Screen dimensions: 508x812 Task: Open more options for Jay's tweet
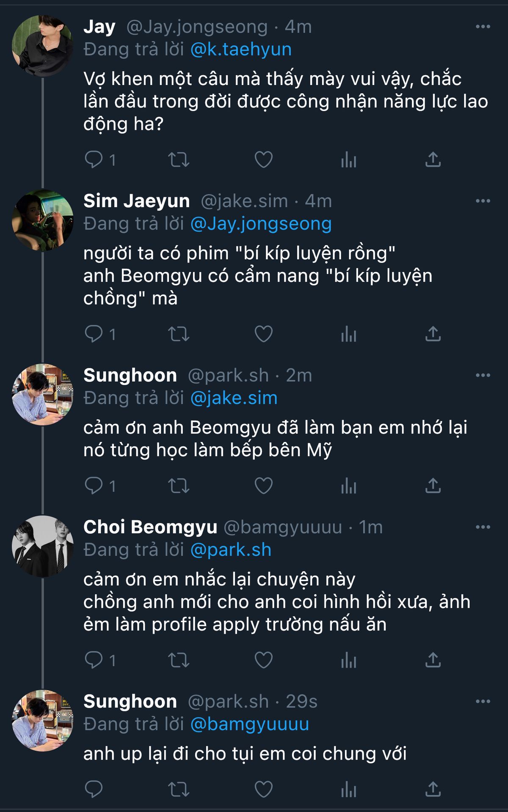[483, 27]
